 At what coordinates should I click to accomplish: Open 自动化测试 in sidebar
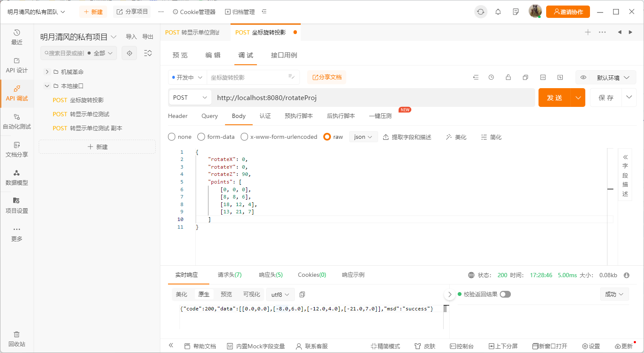pyautogui.click(x=17, y=121)
